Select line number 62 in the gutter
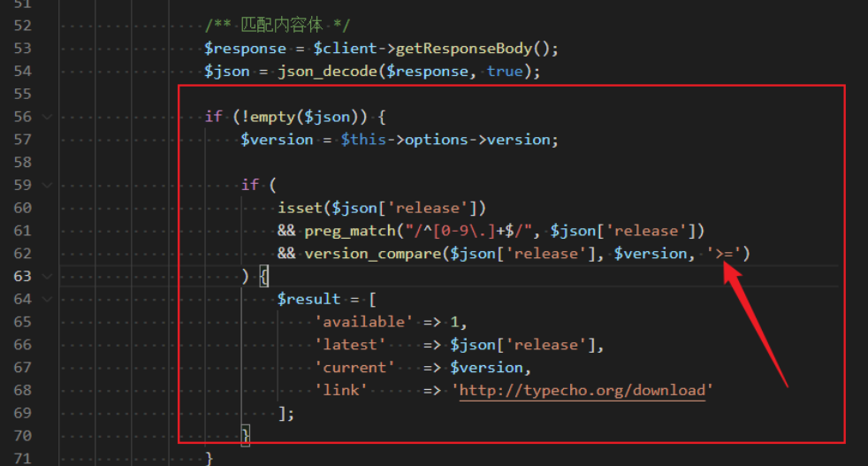This screenshot has width=868, height=466. click(23, 254)
